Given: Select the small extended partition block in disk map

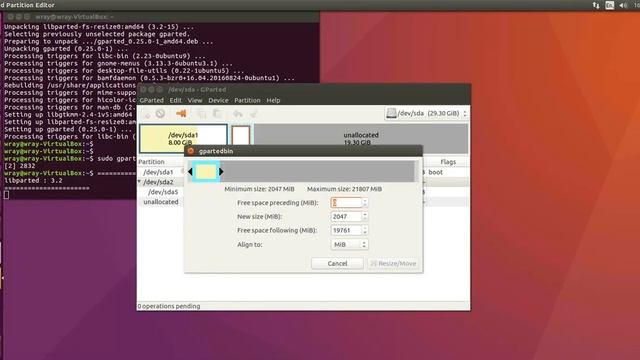Looking at the screenshot, I should [x=241, y=135].
